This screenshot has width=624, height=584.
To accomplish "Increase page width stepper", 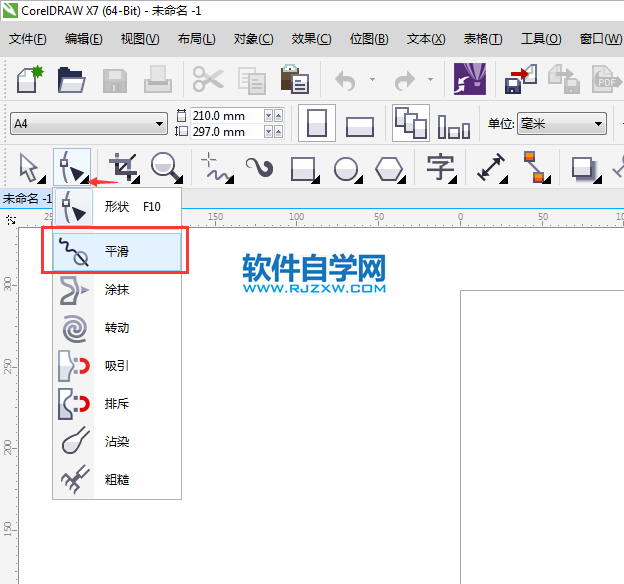I will point(278,116).
